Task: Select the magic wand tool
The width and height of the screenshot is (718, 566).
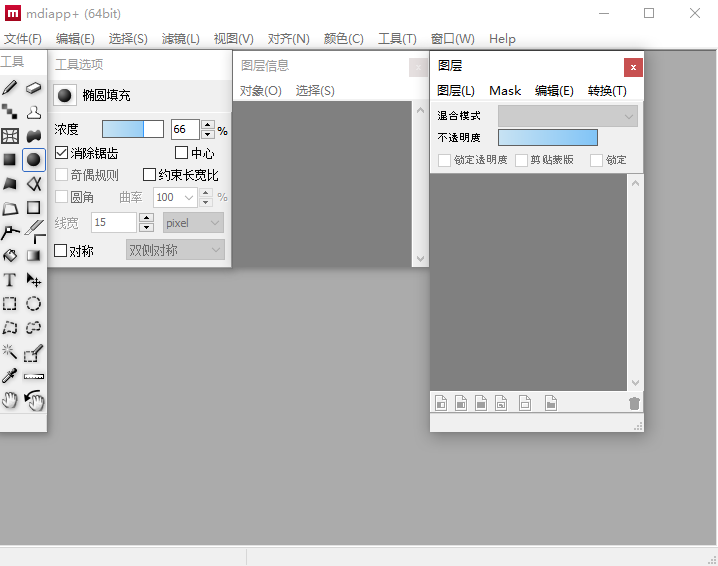Action: click(x=10, y=352)
